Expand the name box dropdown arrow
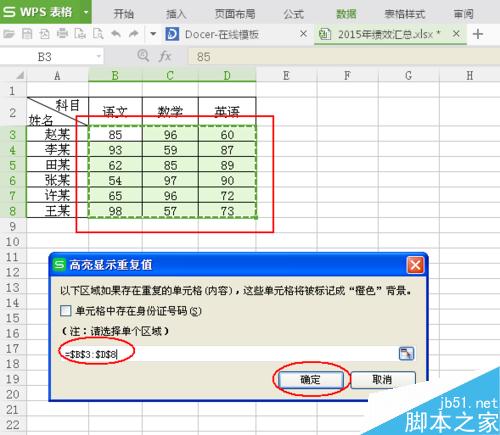Image resolution: width=500 pixels, height=435 pixels. [x=99, y=57]
